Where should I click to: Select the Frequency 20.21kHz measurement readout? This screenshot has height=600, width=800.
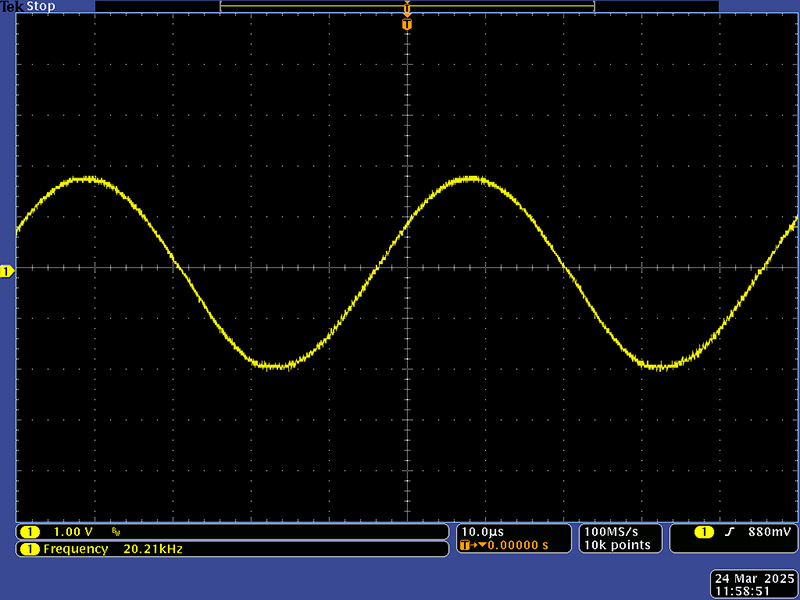click(x=113, y=549)
